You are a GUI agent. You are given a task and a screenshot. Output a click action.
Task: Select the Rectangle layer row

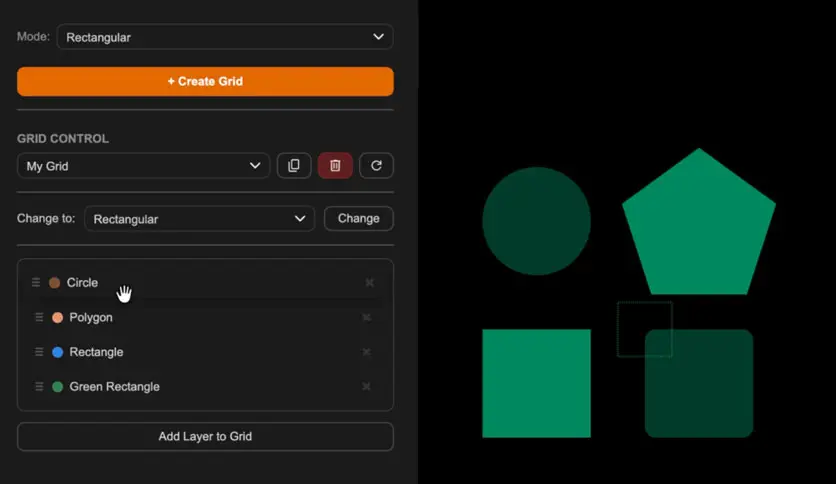205,352
